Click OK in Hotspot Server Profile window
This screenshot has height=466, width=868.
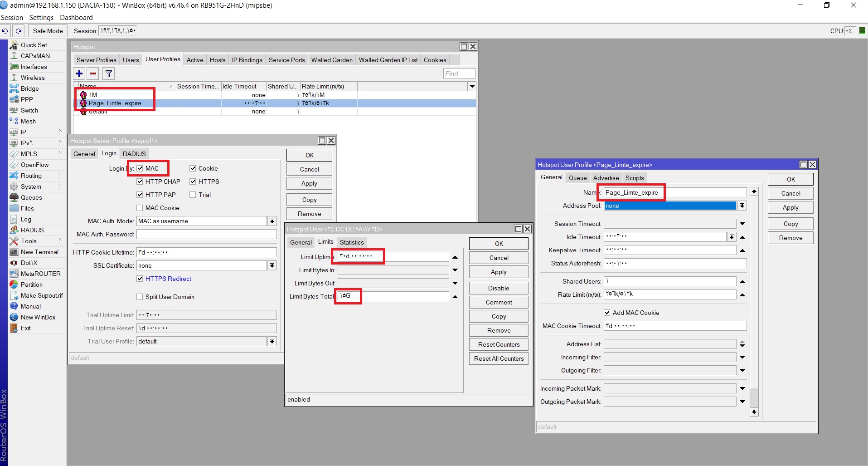tap(309, 155)
